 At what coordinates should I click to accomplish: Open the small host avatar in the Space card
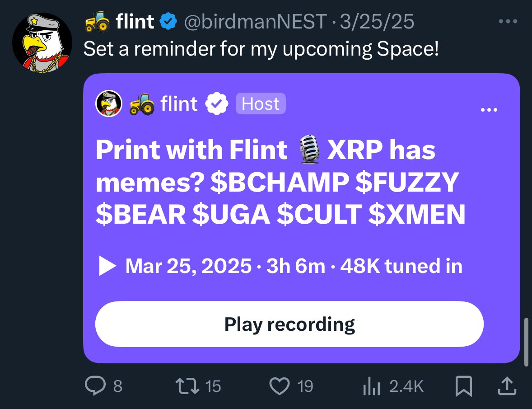point(109,103)
